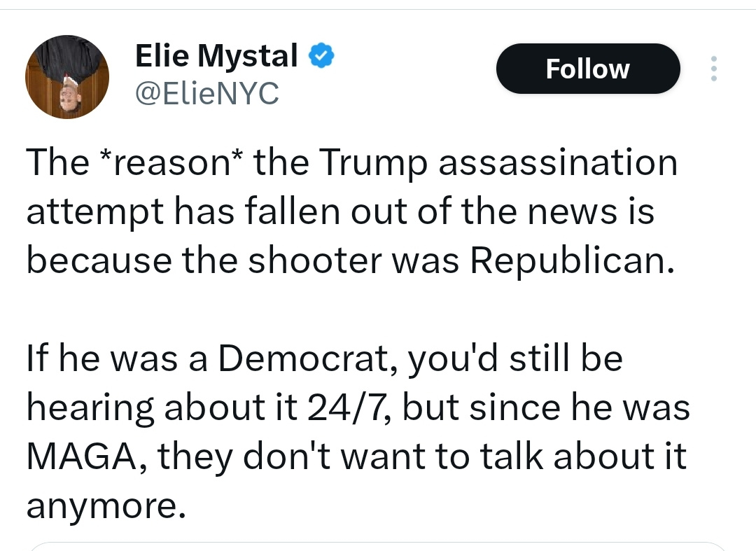This screenshot has height=551, width=756.
Task: Click the phrase Trump assassination in the text
Action: 497,162
